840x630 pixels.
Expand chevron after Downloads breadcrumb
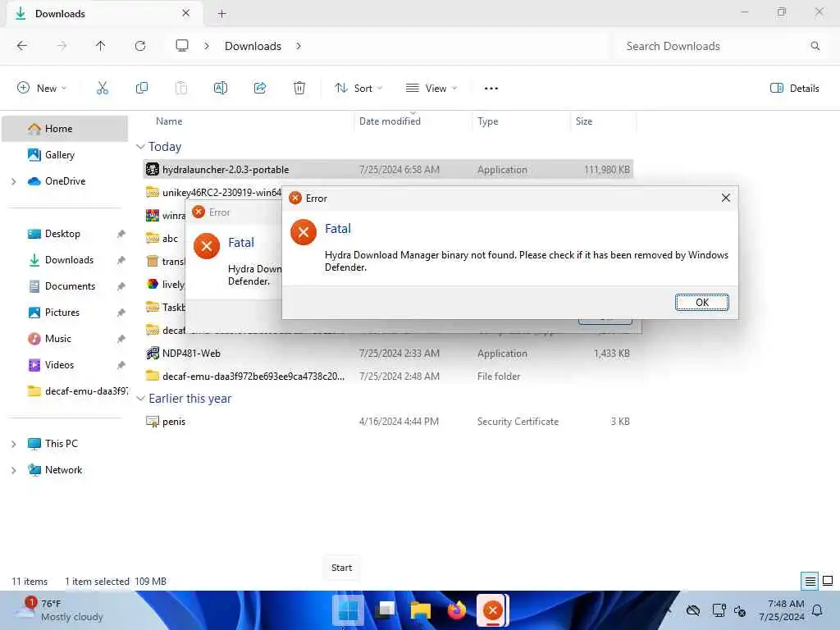[x=299, y=46]
